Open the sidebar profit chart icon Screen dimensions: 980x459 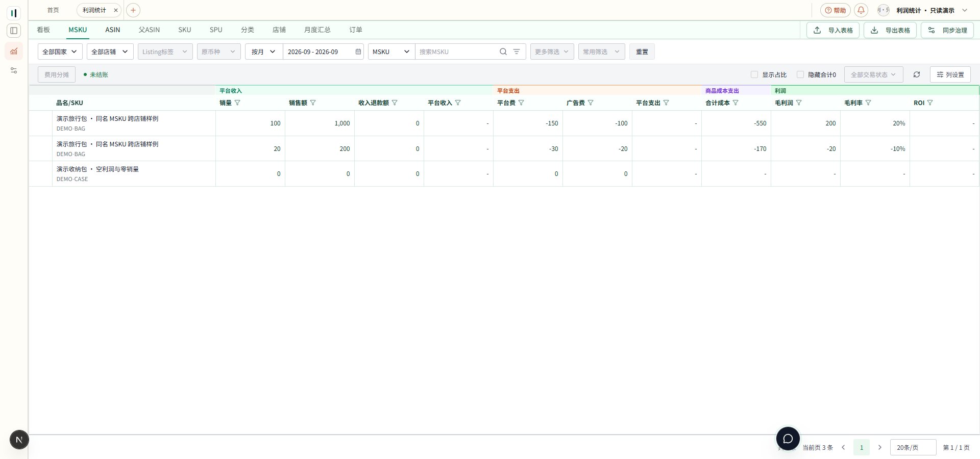[x=14, y=51]
